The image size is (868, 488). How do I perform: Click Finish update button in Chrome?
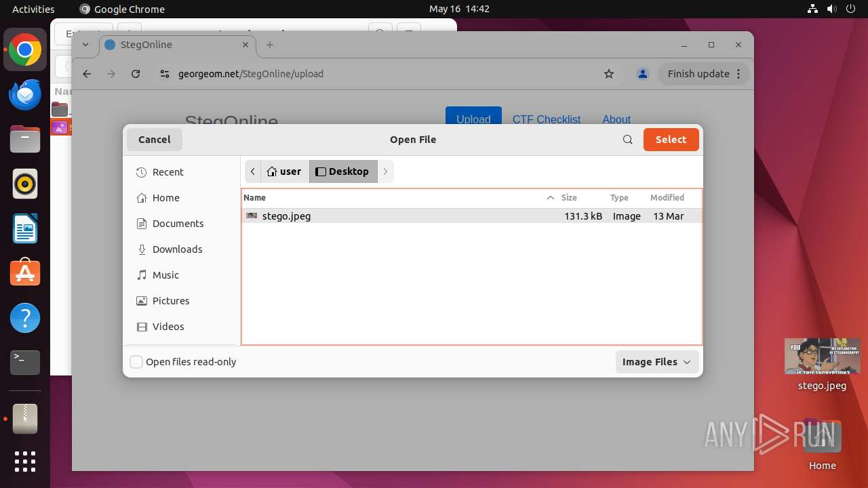(x=698, y=74)
